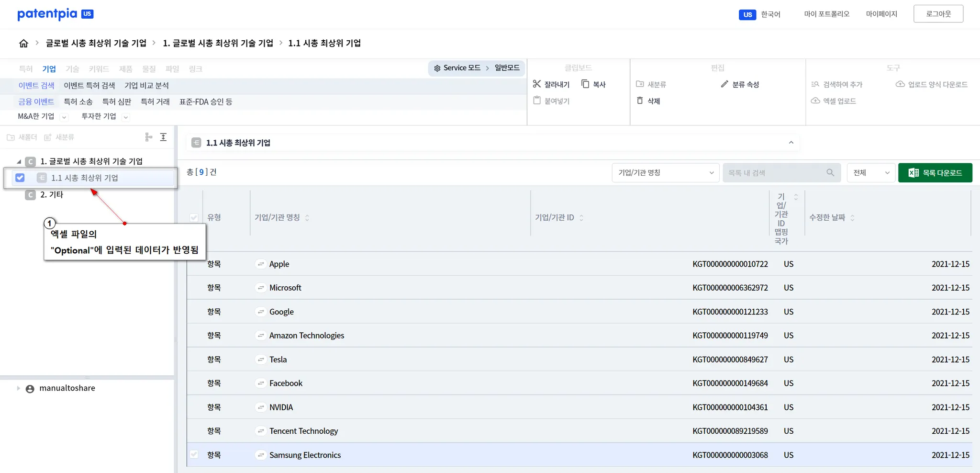
Task: Open 마이 포트폴리오 link
Action: (827, 14)
